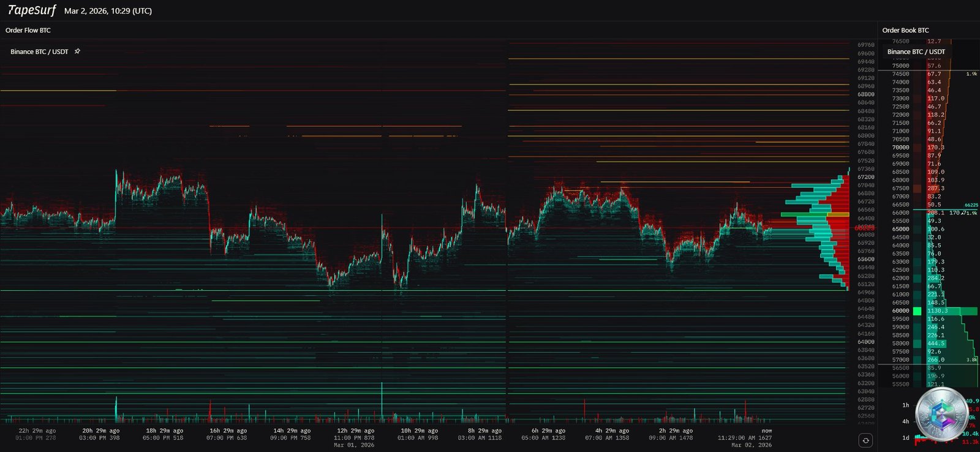Click the 62000 order book row with 284.2
Image resolution: width=980 pixels, height=452 pixels.
coord(928,279)
